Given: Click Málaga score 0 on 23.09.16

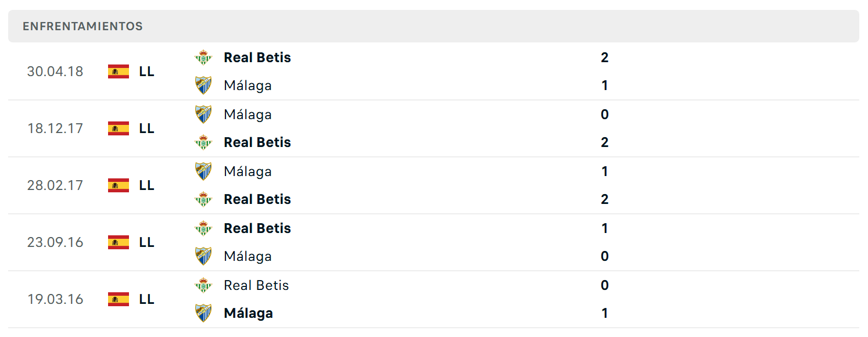Looking at the screenshot, I should (605, 256).
